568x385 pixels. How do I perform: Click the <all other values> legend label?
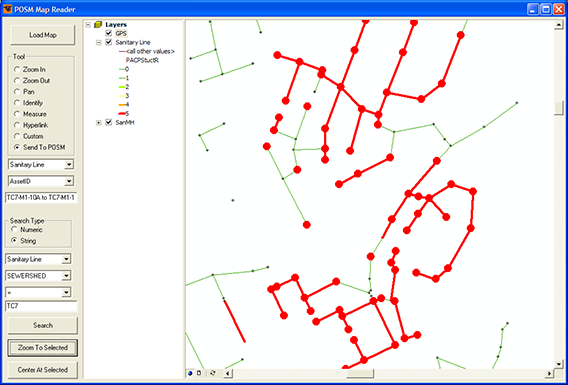click(x=150, y=51)
